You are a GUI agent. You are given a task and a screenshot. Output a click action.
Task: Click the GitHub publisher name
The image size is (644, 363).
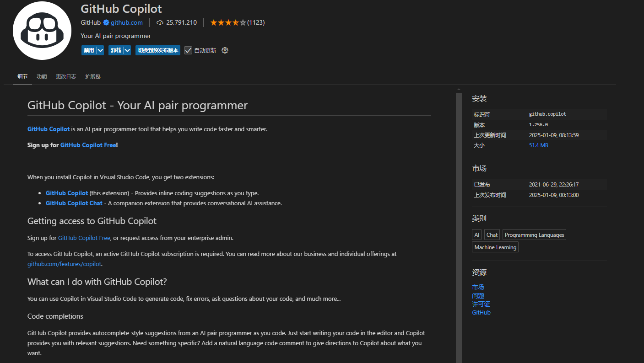(x=91, y=22)
